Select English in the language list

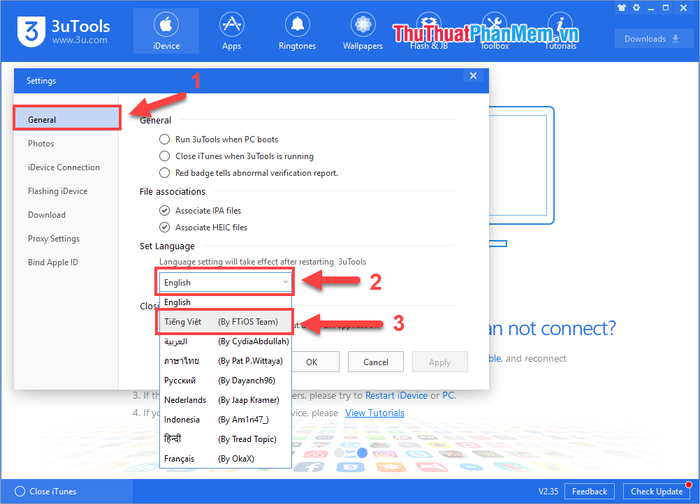tap(225, 302)
